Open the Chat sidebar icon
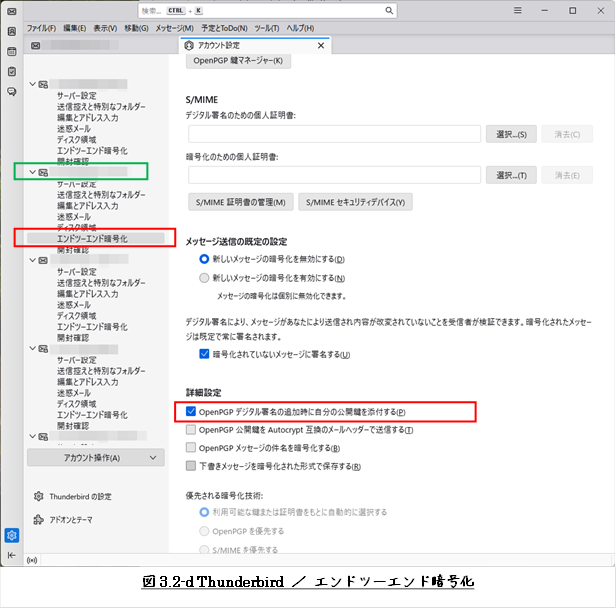The image size is (616, 608). point(11,91)
